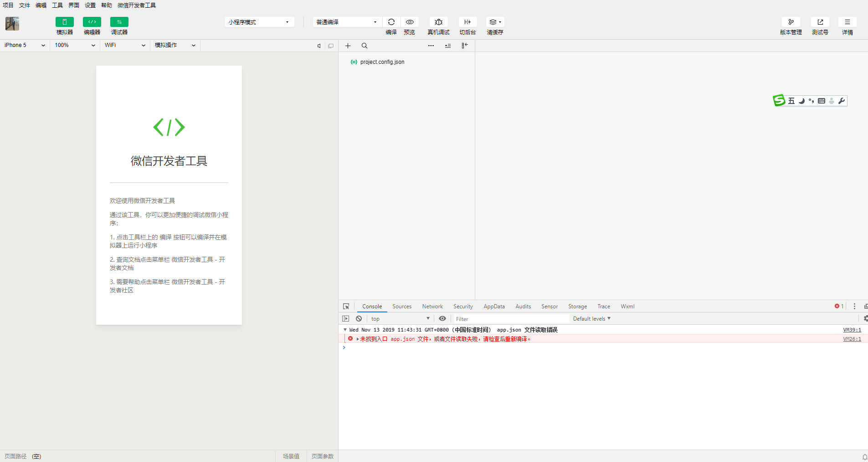
Task: Click the user avatar image
Action: point(12,24)
